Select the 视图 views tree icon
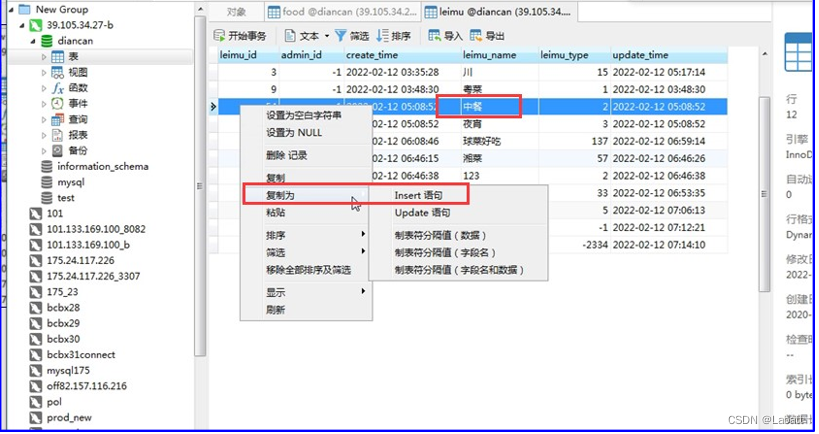The height and width of the screenshot is (434, 819). pos(57,72)
